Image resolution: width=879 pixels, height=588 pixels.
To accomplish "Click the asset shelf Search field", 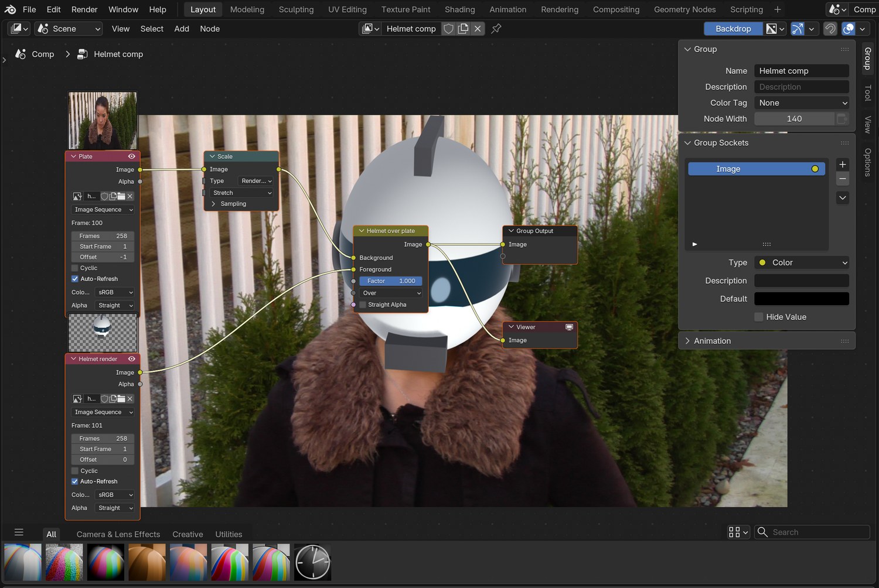I will click(812, 532).
